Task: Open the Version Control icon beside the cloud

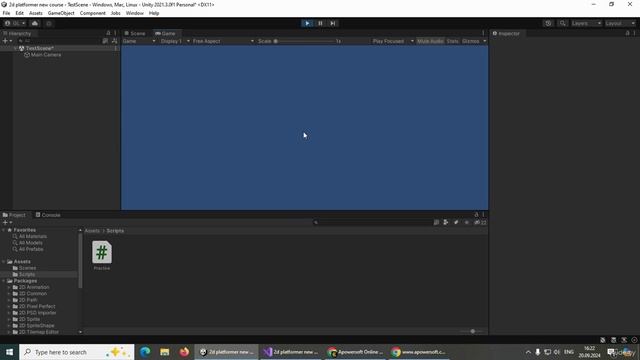Action: (49, 23)
